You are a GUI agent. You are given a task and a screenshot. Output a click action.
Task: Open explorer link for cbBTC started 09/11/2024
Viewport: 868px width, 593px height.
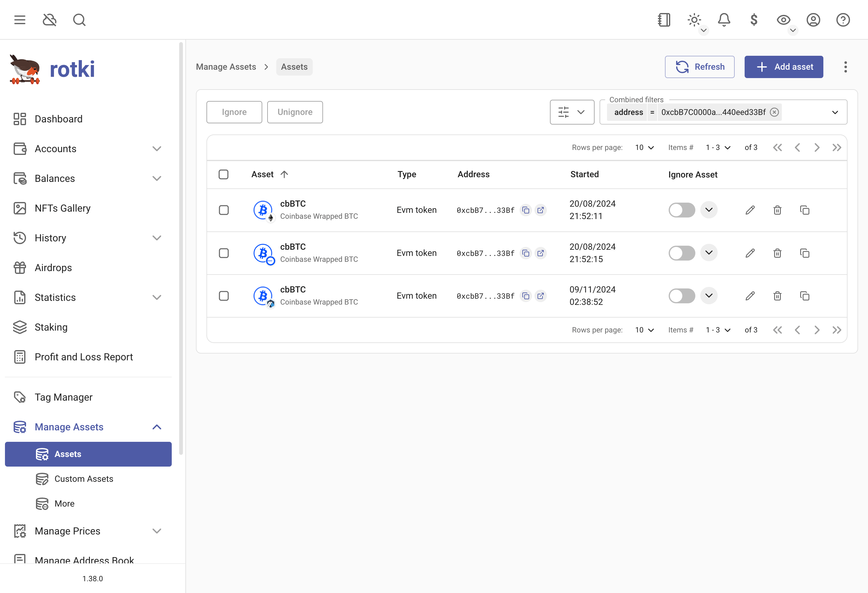point(540,296)
